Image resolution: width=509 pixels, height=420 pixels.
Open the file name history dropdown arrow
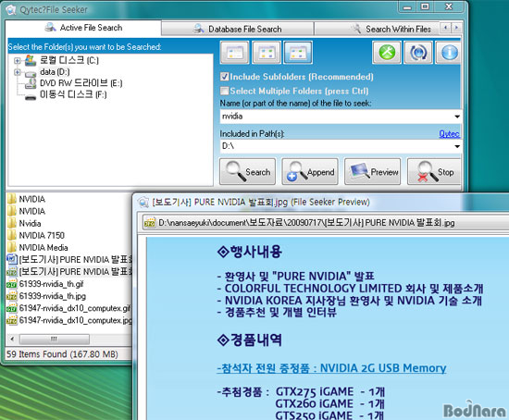point(457,117)
